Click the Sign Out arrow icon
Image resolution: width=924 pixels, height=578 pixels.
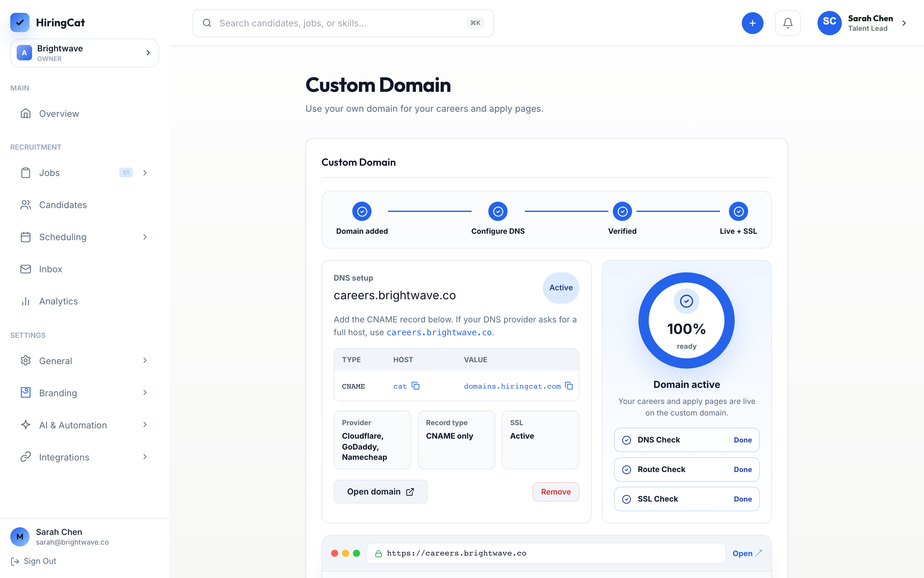point(15,561)
